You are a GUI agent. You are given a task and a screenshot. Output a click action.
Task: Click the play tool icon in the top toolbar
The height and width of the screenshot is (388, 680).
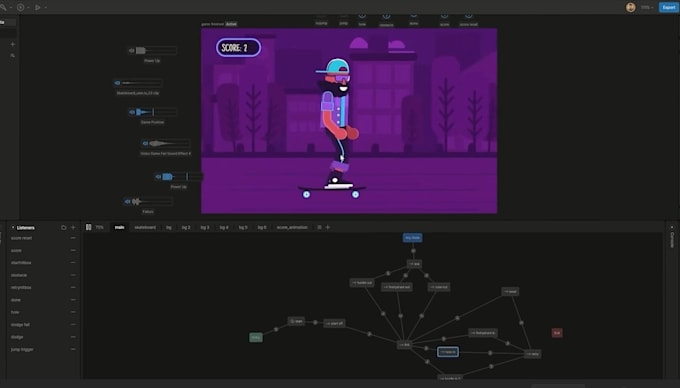(x=38, y=7)
